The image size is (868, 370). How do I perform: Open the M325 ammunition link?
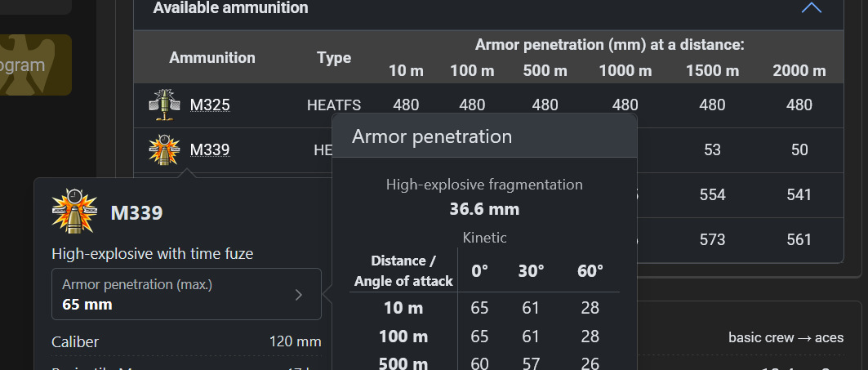tap(210, 105)
